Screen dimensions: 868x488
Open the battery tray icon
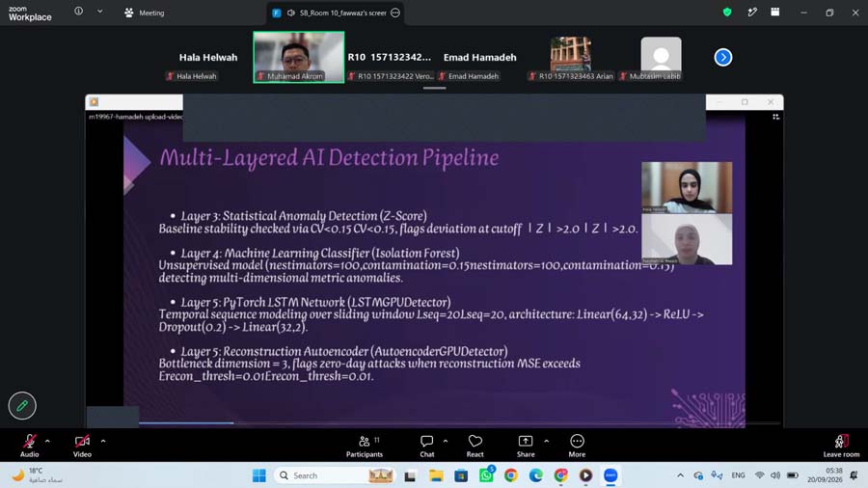[793, 475]
